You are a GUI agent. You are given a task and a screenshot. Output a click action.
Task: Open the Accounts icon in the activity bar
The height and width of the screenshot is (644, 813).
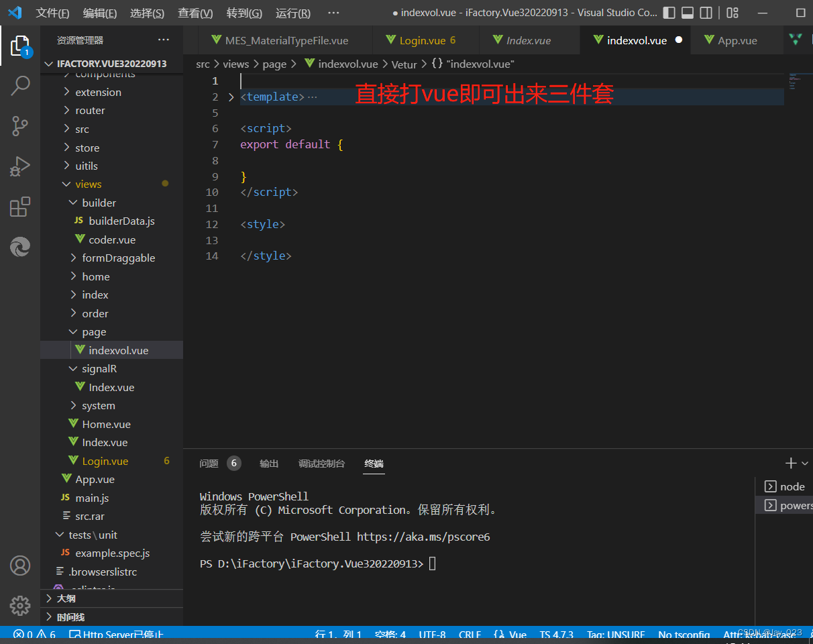click(x=20, y=566)
